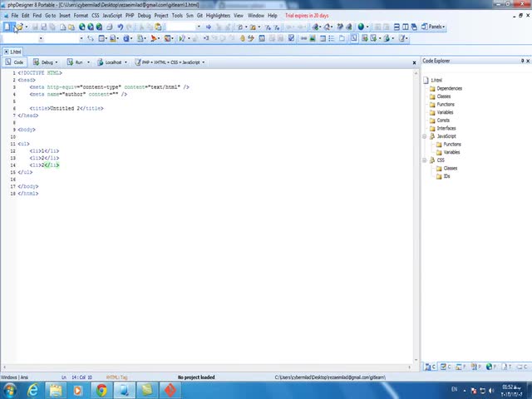
Task: Click the insert image icon in second toolbar
Action: 313,38
